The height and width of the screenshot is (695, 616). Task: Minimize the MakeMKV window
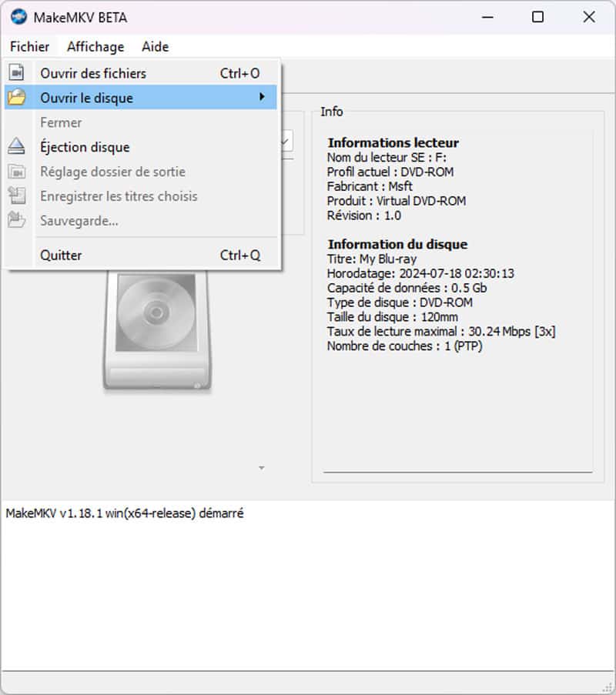[x=487, y=17]
